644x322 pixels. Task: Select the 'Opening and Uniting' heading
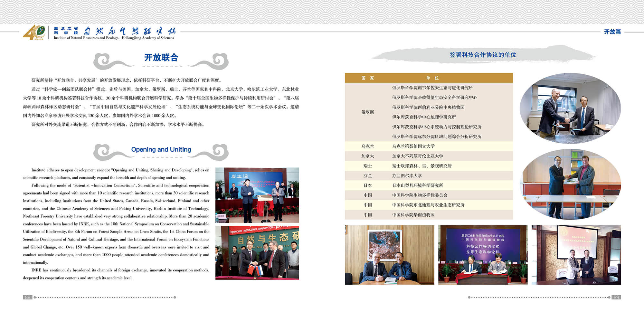(161, 149)
